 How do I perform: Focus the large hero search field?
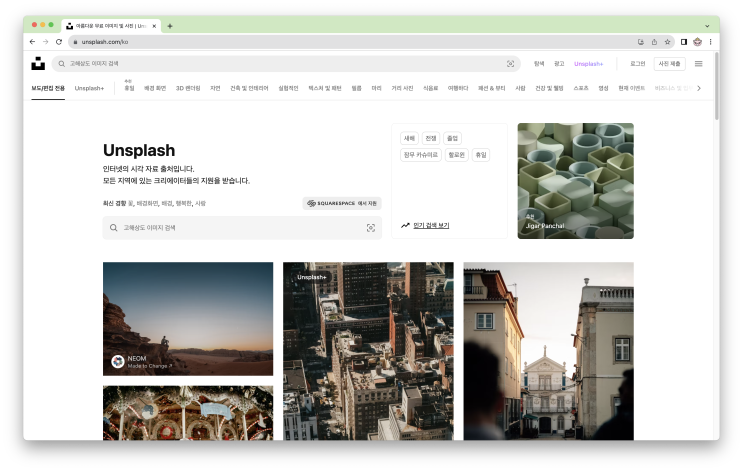(x=242, y=228)
